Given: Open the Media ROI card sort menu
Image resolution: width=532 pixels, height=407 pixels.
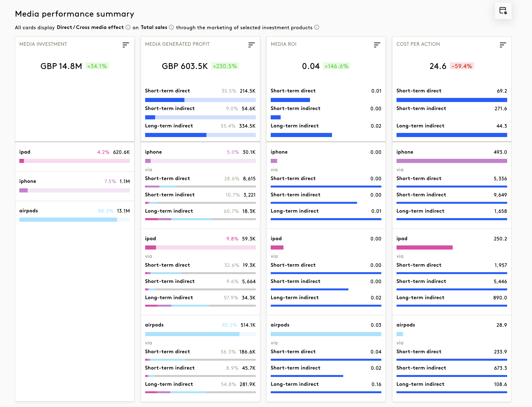Looking at the screenshot, I should tap(377, 45).
